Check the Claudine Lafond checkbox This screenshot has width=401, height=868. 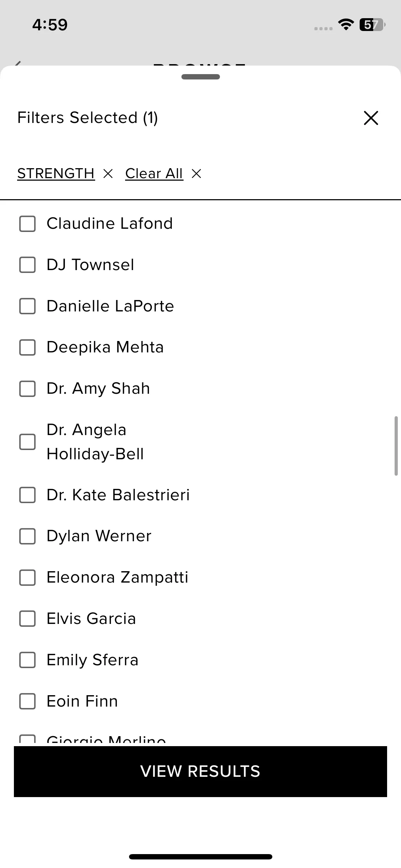click(x=27, y=224)
